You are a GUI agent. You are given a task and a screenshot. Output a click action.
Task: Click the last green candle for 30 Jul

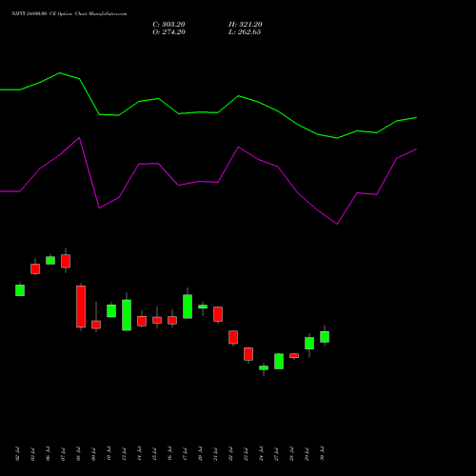click(325, 337)
